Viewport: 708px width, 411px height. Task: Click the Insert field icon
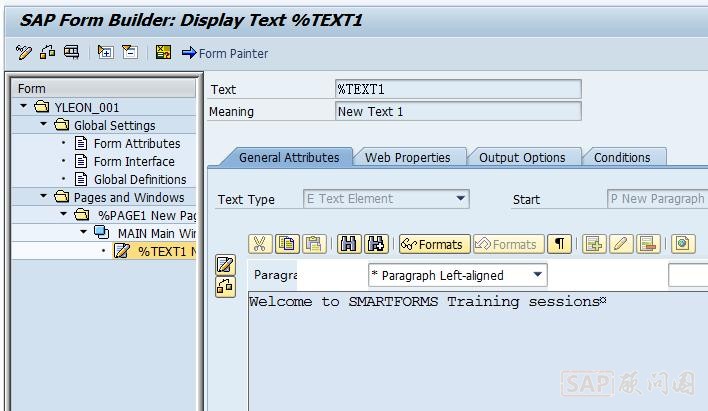pyautogui.click(x=594, y=244)
